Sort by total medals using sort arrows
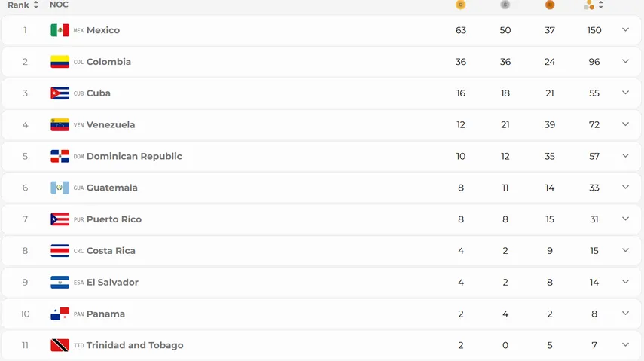644x361 pixels. click(601, 5)
